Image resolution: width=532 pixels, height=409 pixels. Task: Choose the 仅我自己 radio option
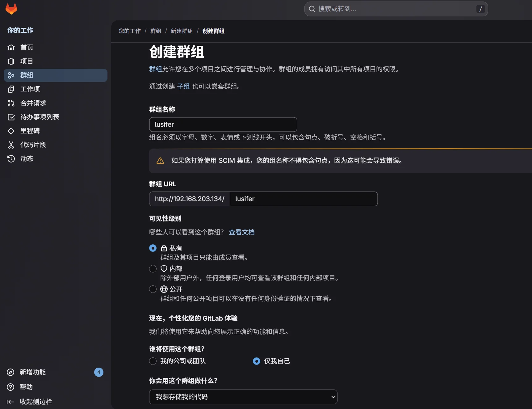(257, 361)
